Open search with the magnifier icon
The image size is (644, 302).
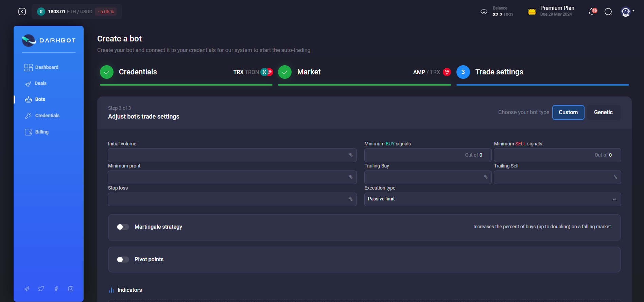[x=608, y=12]
